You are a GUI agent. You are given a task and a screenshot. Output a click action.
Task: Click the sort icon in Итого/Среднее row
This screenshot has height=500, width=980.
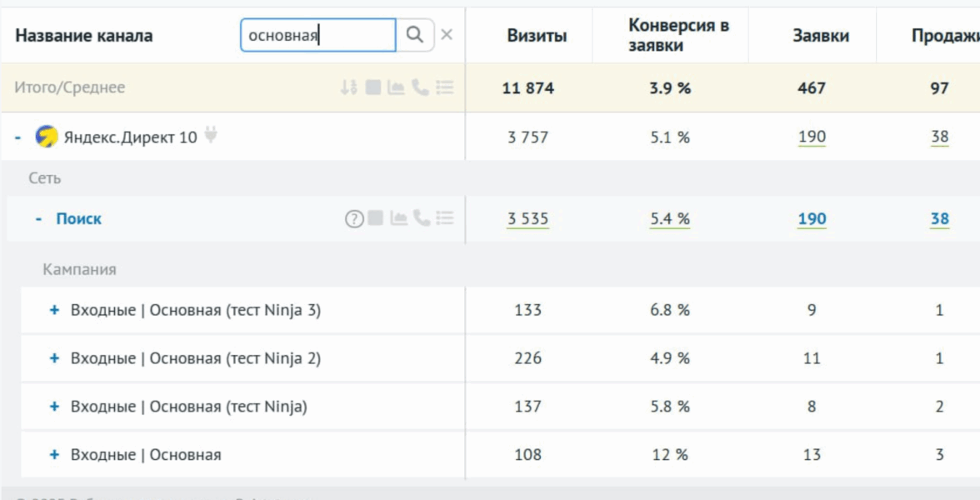pyautogui.click(x=348, y=87)
